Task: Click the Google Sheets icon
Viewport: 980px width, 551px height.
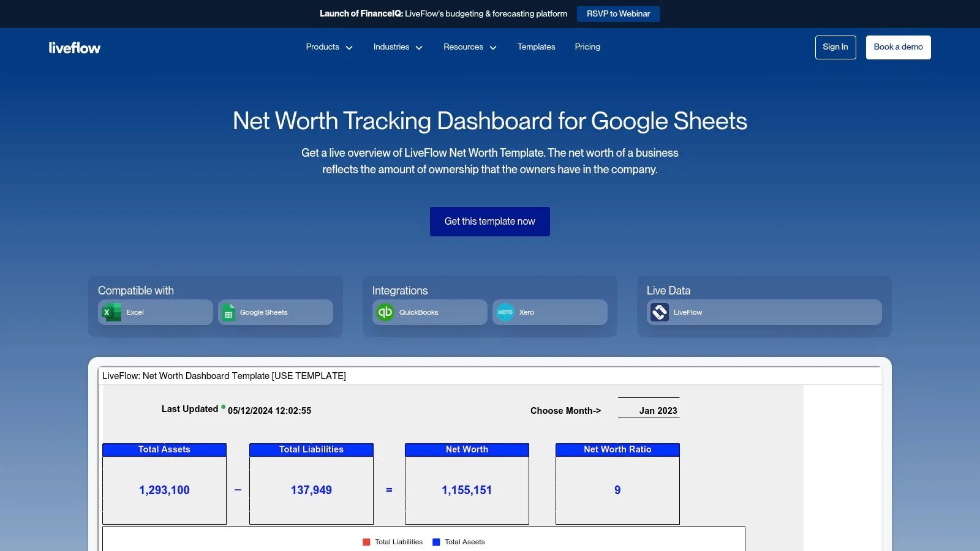Action: (228, 312)
